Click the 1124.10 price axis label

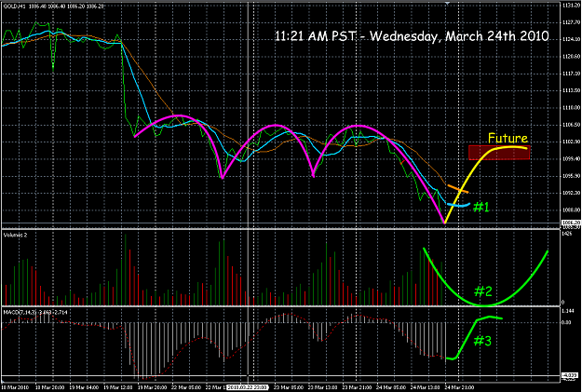coord(571,39)
